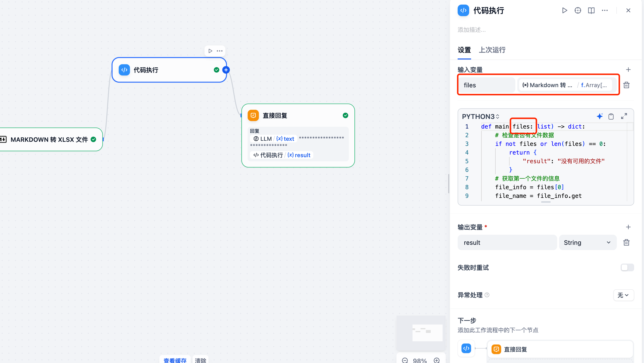The image size is (644, 363).
Task: Open the 异常处理 exception handling dropdown
Action: [624, 295]
